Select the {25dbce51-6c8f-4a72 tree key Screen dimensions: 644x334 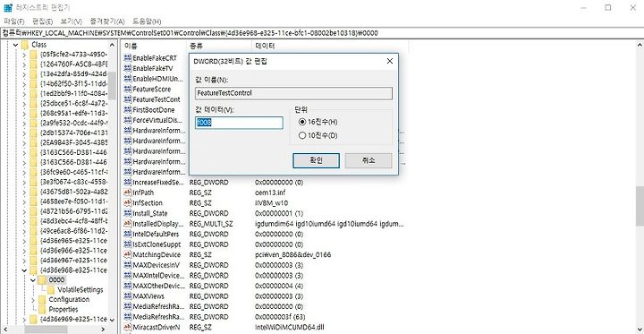point(74,103)
